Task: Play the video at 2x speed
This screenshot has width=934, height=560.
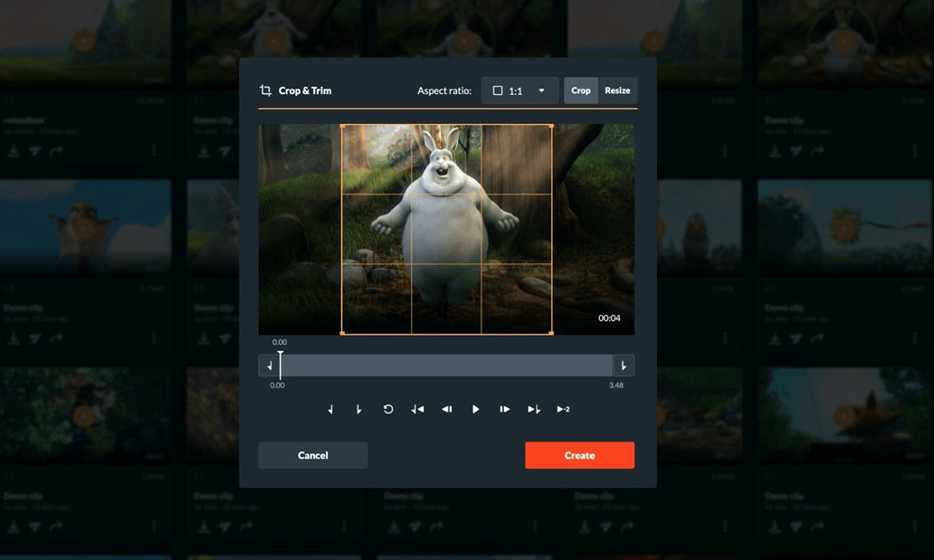Action: click(x=562, y=409)
